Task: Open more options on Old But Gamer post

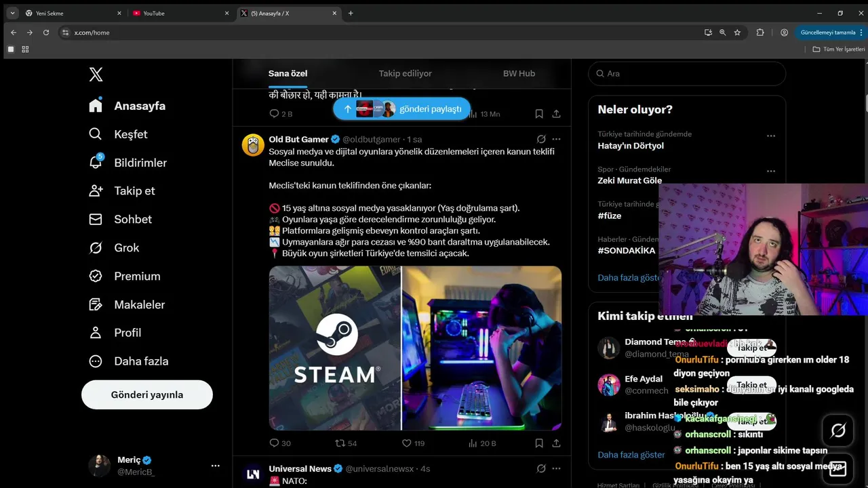Action: 556,139
